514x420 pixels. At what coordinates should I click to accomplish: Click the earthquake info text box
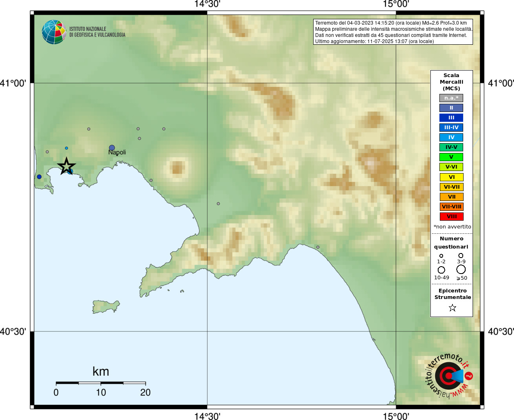click(x=393, y=32)
